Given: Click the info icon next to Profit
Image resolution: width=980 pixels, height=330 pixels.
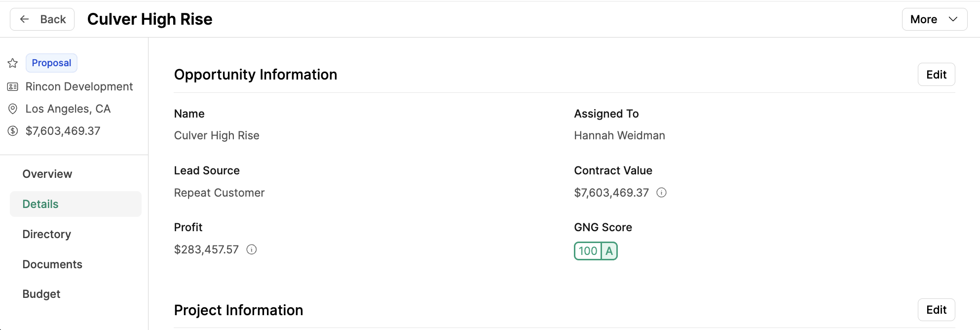Looking at the screenshot, I should coord(252,249).
